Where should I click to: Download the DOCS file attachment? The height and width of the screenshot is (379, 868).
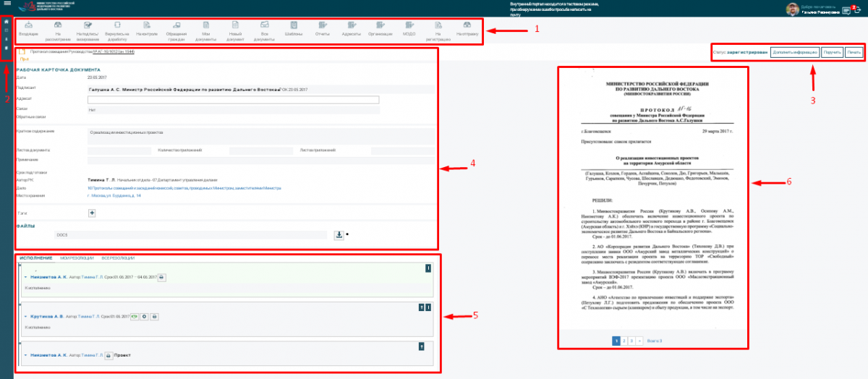[339, 235]
